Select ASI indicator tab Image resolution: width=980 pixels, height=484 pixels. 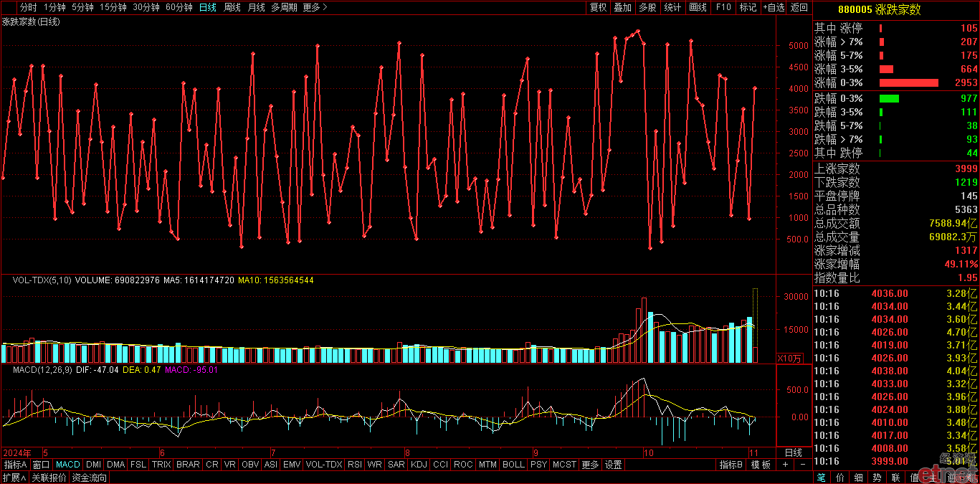tap(270, 465)
